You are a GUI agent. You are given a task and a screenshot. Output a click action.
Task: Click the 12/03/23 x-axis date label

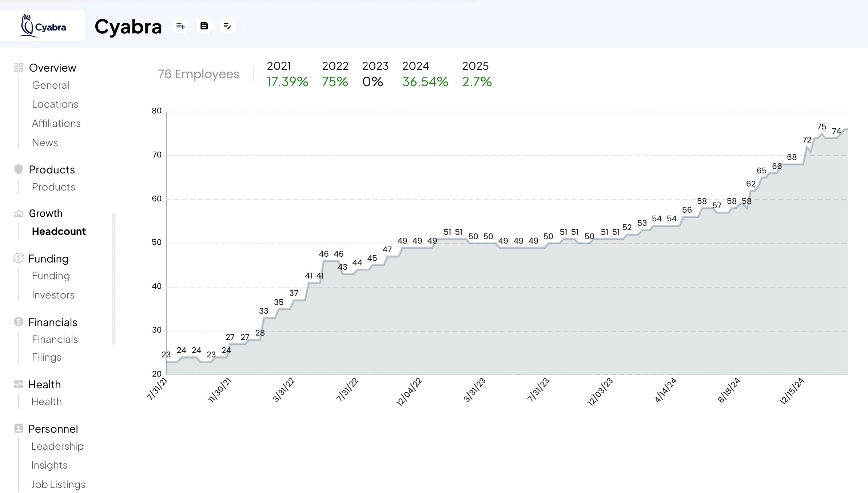pos(600,392)
